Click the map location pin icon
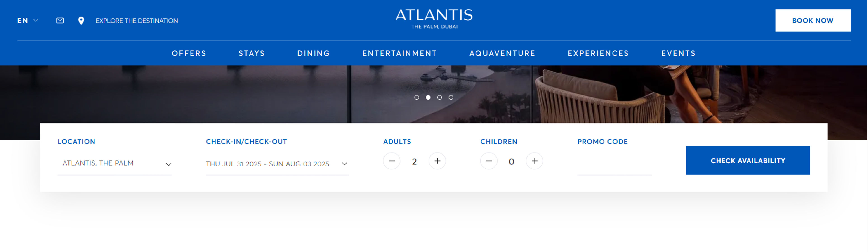 (x=81, y=21)
